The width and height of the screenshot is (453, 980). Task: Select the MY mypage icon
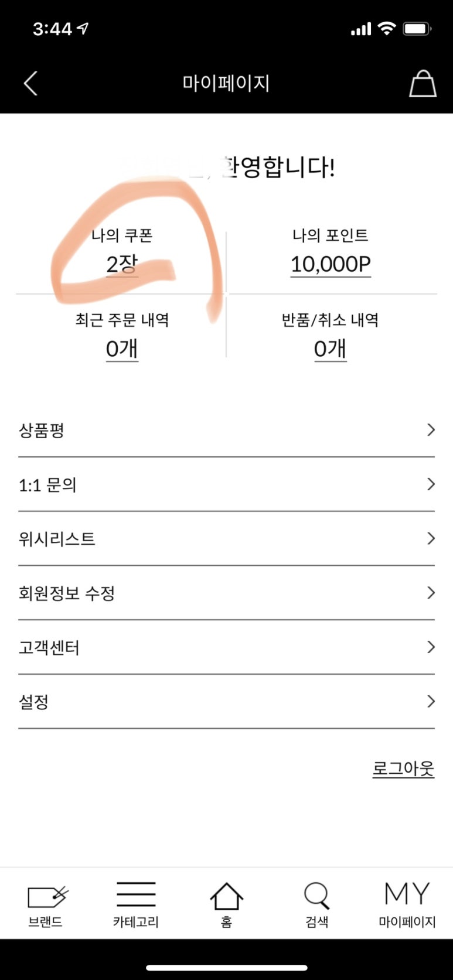(x=407, y=894)
